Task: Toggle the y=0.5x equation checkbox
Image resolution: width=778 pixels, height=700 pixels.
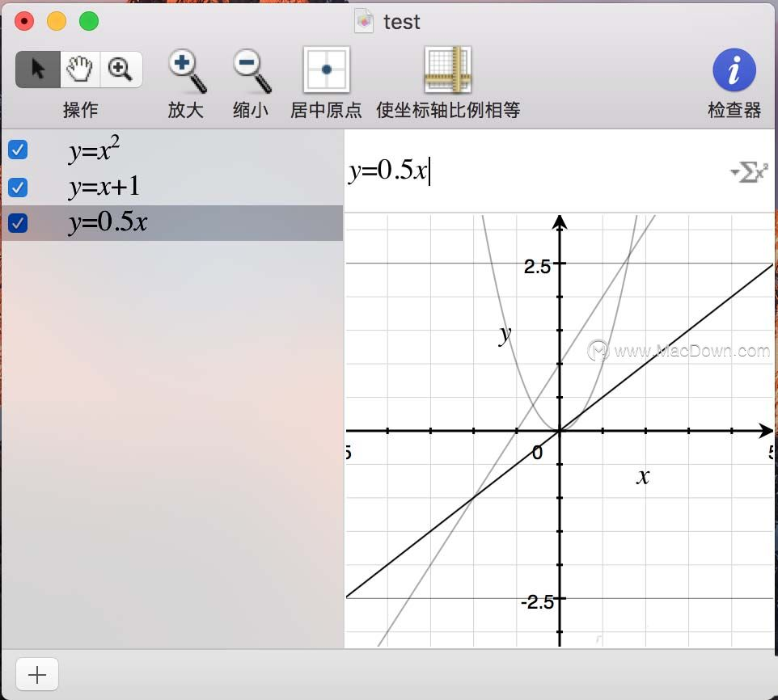Action: 17,223
